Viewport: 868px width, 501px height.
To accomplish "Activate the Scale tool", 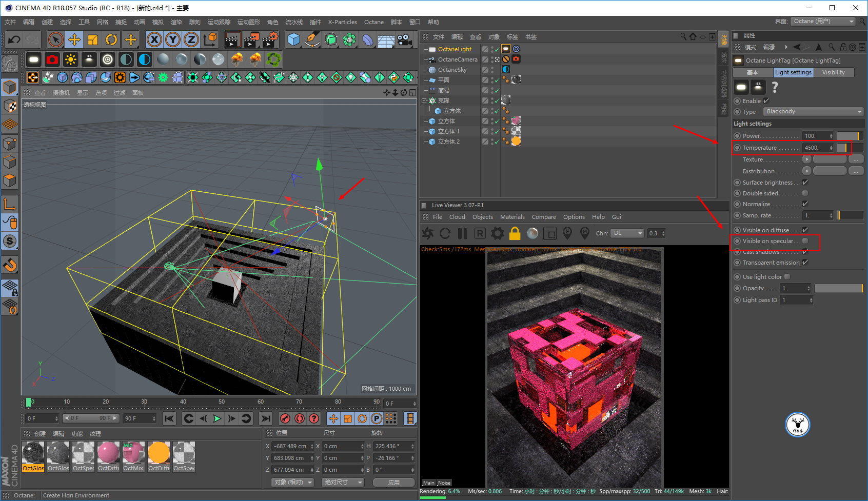I will tap(93, 39).
